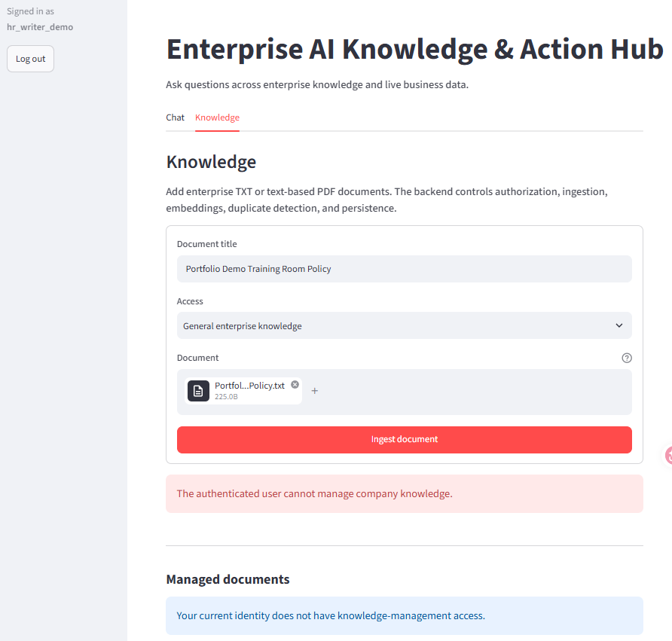Click the 'does not have knowledge-management access' notice
This screenshot has height=641, width=672.
(x=404, y=615)
